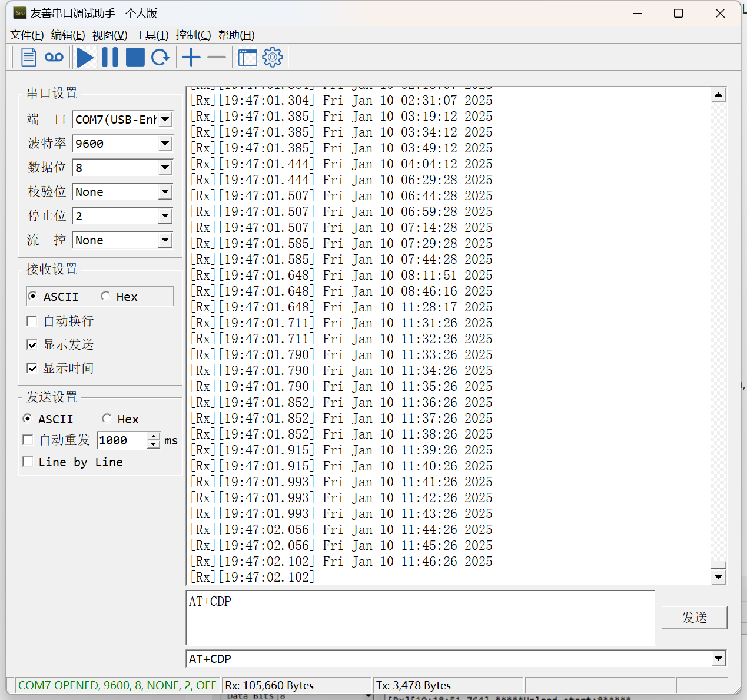Click the minus remove icon in toolbar
Viewport: 747px width, 700px height.
[217, 57]
